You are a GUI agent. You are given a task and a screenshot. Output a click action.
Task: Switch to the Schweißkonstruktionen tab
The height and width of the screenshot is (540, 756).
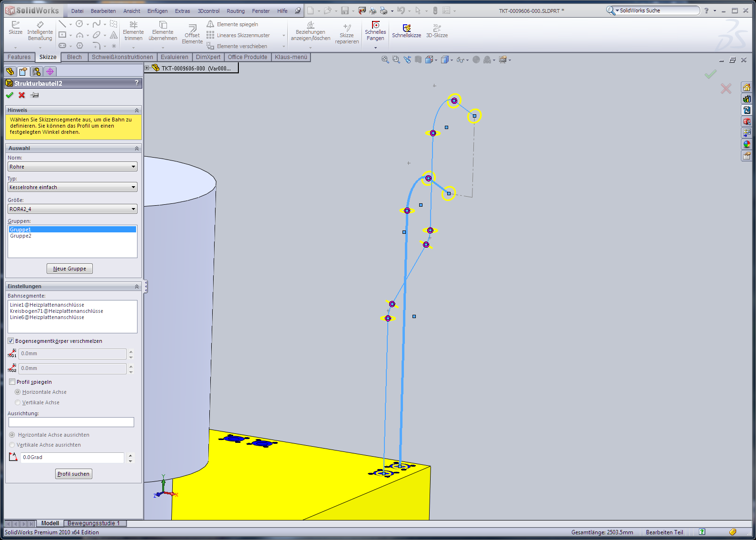click(122, 57)
